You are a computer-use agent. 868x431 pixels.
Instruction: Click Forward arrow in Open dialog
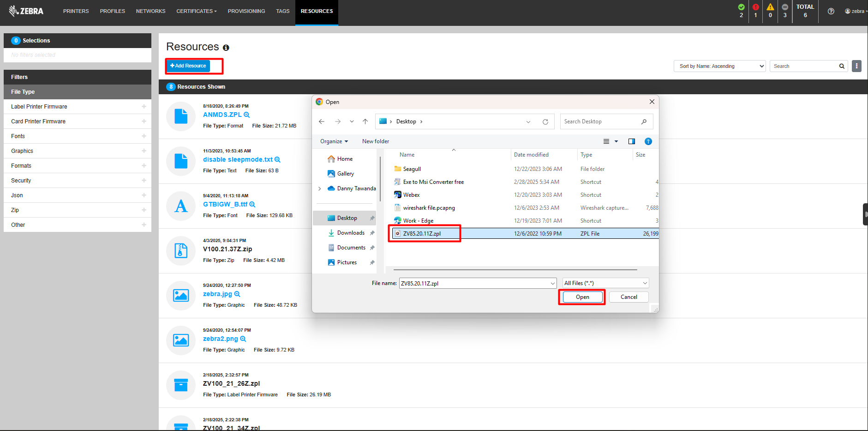338,121
